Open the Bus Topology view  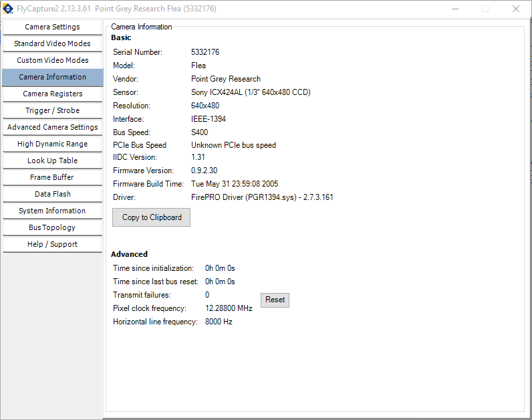pos(52,227)
